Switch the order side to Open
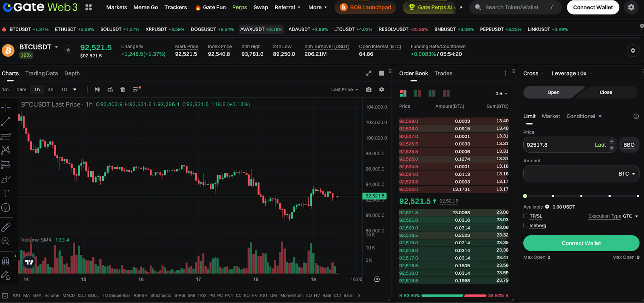This screenshot has width=644, height=303. coord(553,92)
